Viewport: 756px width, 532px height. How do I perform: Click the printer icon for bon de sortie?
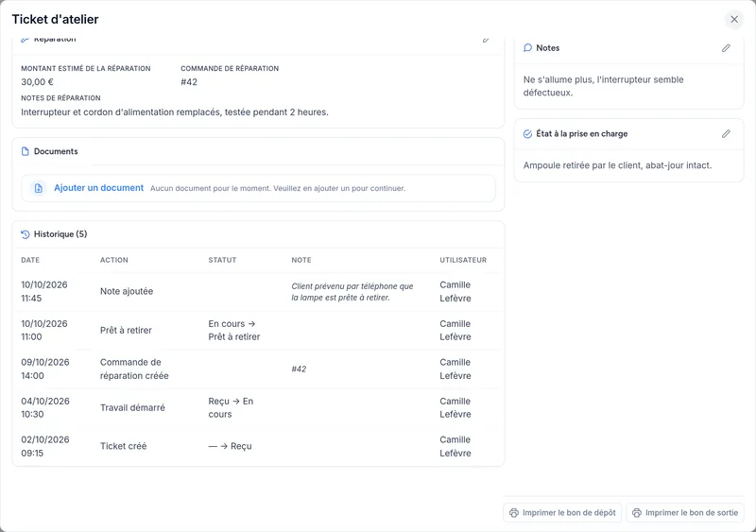click(x=637, y=513)
